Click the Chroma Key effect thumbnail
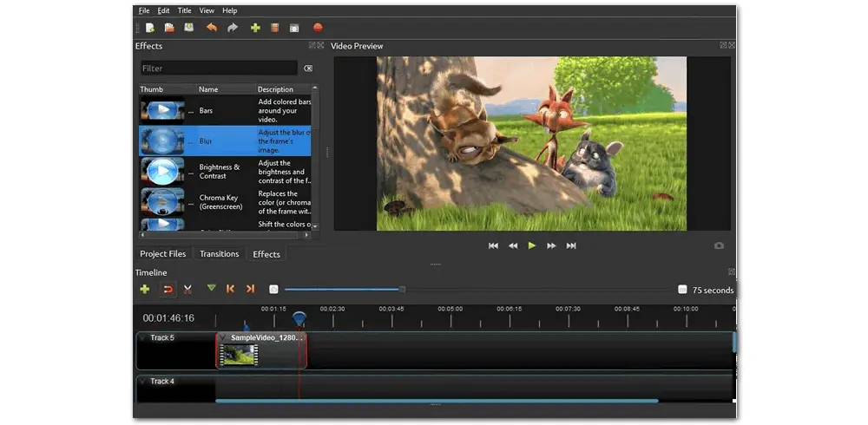The width and height of the screenshot is (868, 425). pyautogui.click(x=162, y=202)
